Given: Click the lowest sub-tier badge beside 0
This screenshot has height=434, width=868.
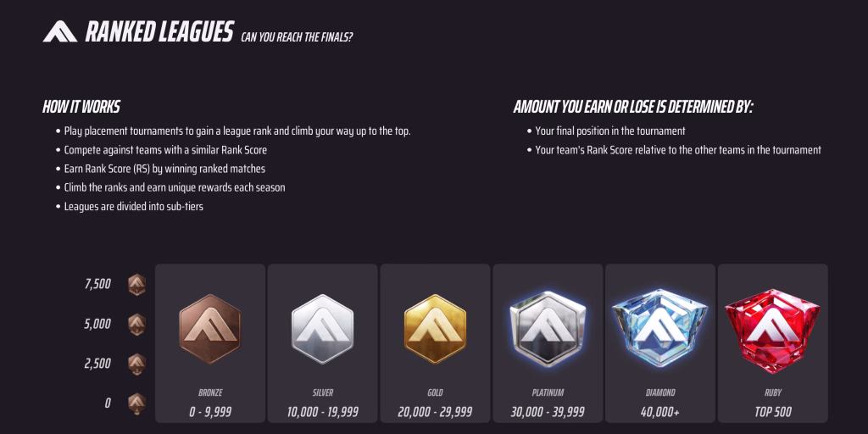Looking at the screenshot, I should tap(136, 403).
